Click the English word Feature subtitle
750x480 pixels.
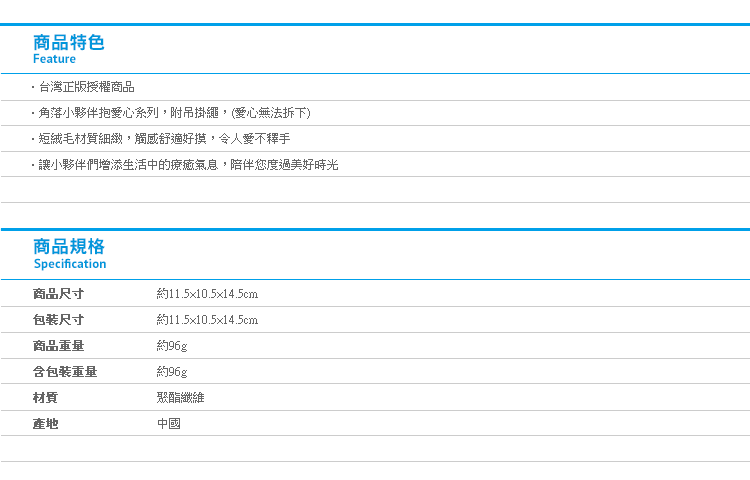point(55,59)
